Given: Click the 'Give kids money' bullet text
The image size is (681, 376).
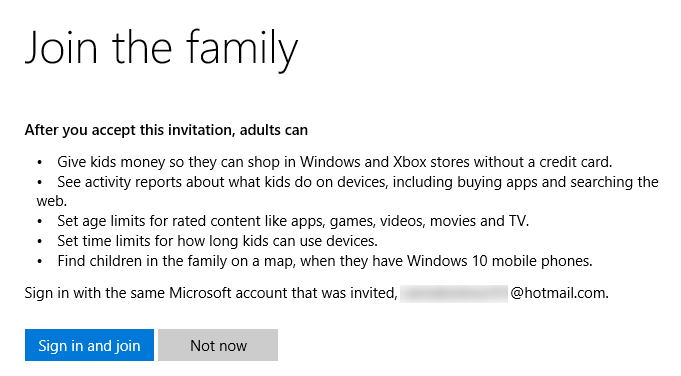Looking at the screenshot, I should [334, 162].
